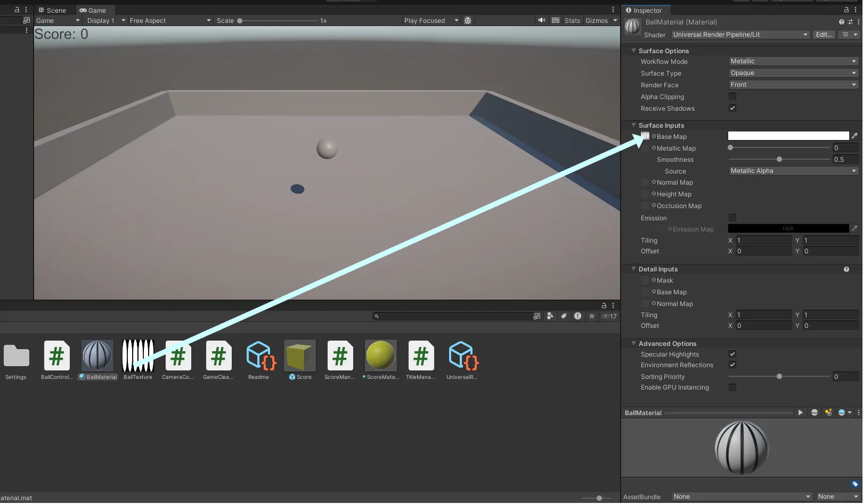Click the Base Map white color swatch
The image size is (863, 504).
click(788, 136)
